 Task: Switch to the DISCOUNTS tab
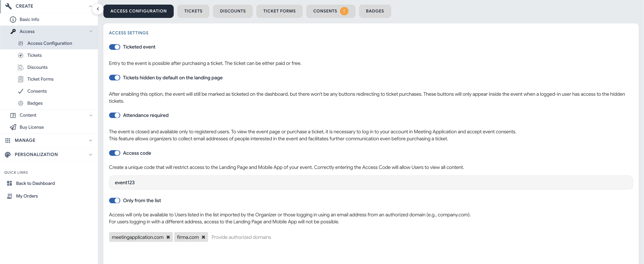pos(232,11)
